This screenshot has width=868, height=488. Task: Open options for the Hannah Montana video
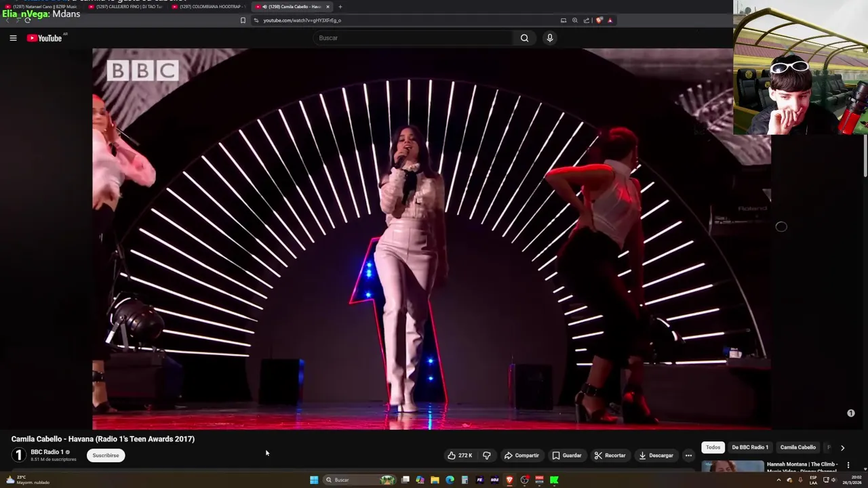pos(848,465)
